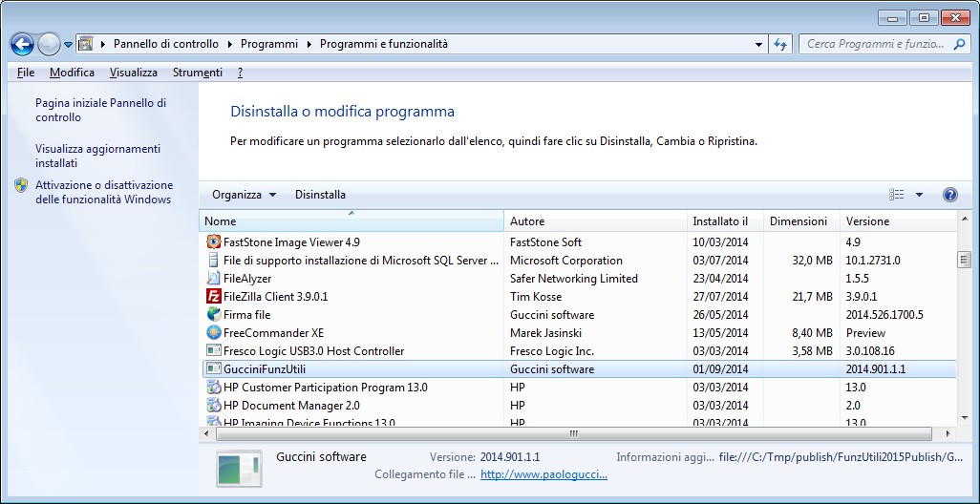Expand arrow after Programmi breadcrumb
The height and width of the screenshot is (504, 980).
[309, 44]
